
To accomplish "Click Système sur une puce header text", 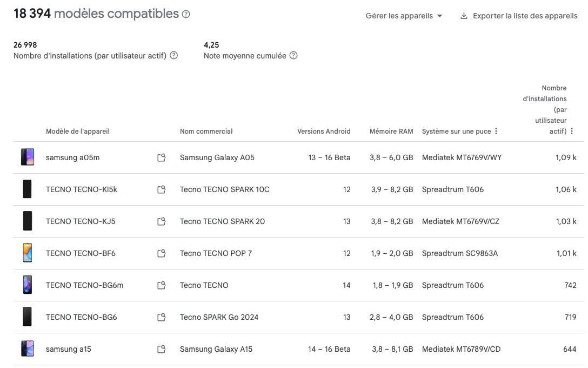I will tap(456, 132).
